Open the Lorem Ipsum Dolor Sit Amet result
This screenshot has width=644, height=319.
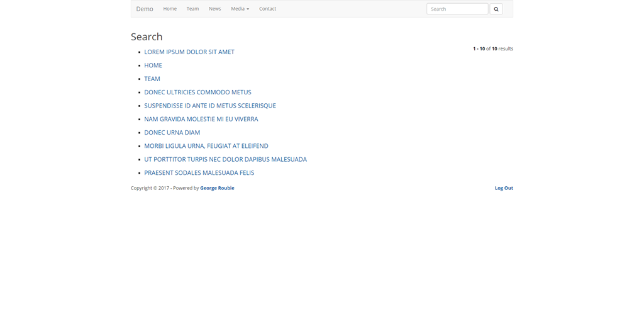click(x=189, y=52)
